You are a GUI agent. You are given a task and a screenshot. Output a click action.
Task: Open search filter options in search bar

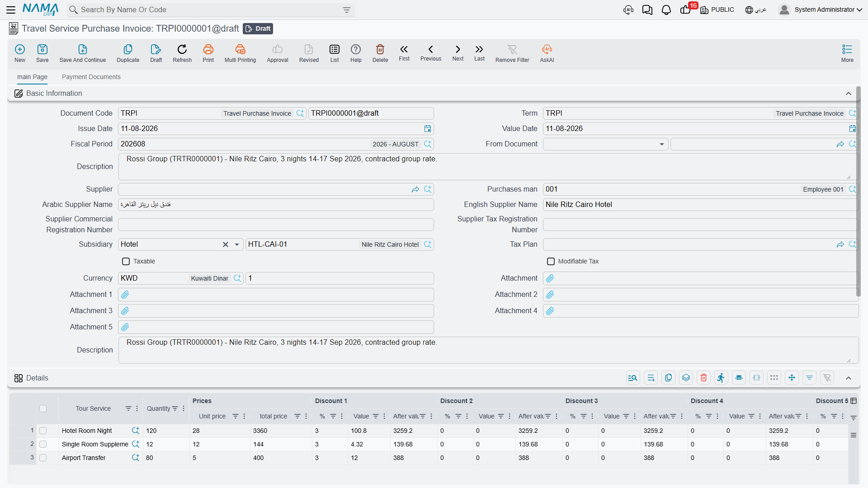[347, 10]
